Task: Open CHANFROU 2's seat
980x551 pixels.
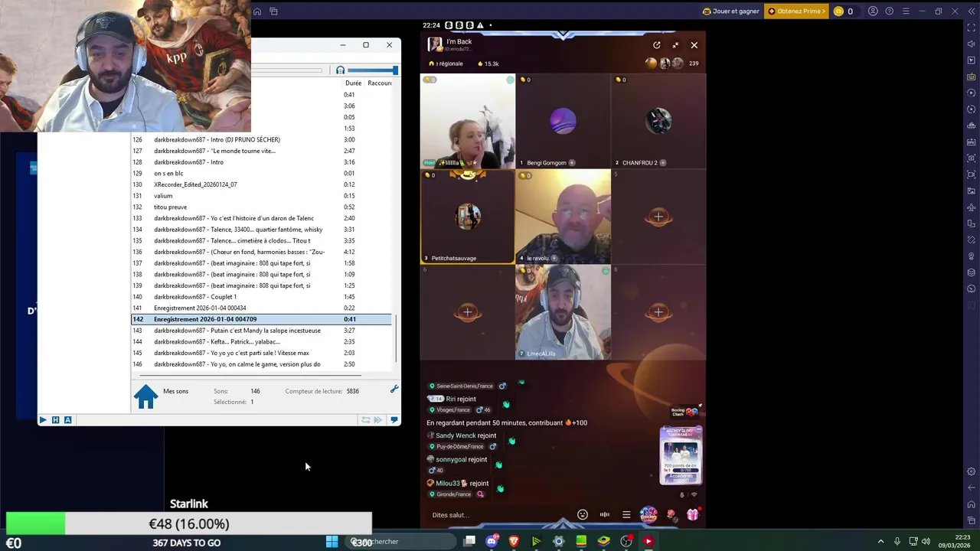Action: pyautogui.click(x=658, y=121)
